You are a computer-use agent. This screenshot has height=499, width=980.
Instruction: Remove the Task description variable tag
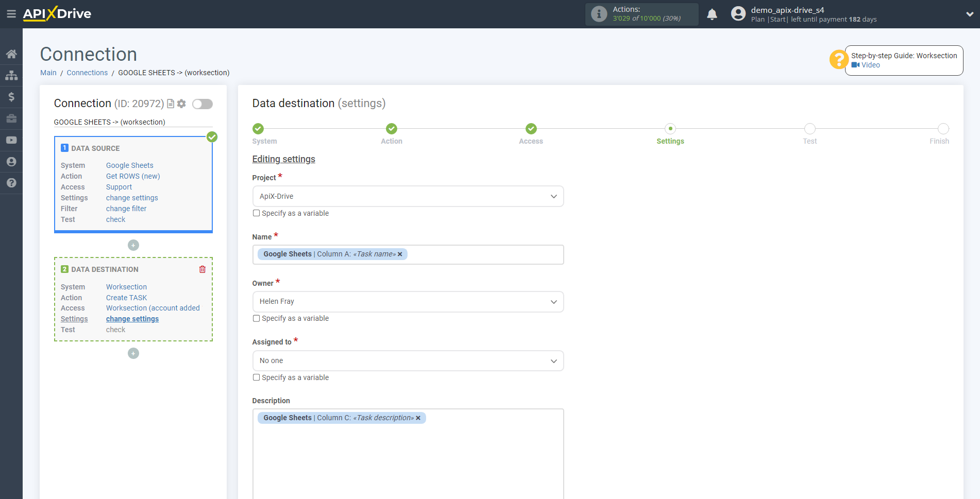[x=418, y=418]
